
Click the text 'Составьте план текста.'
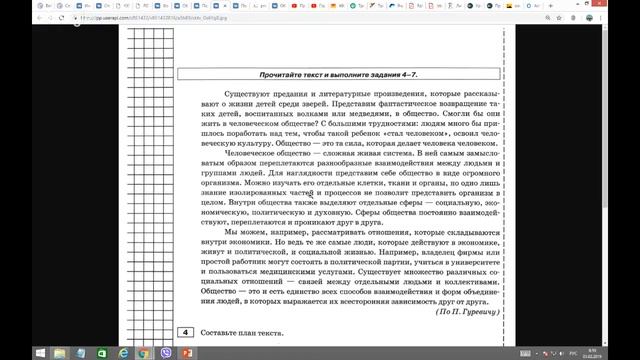[242, 333]
